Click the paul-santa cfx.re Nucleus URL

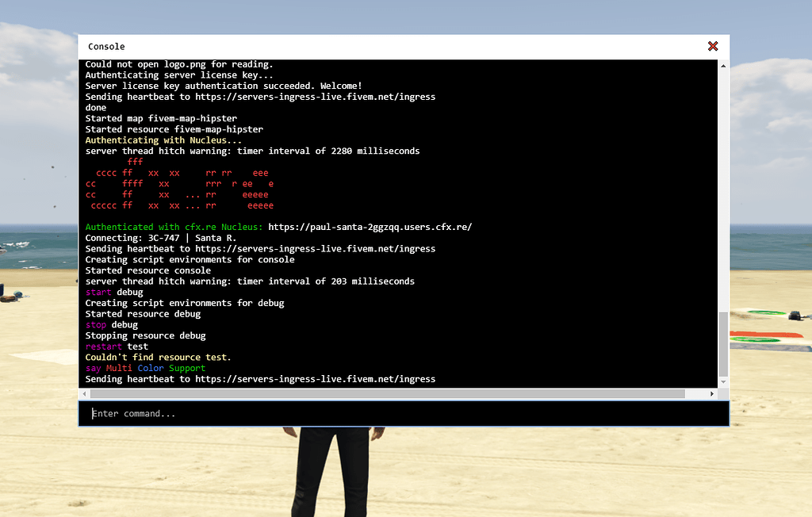coord(370,227)
